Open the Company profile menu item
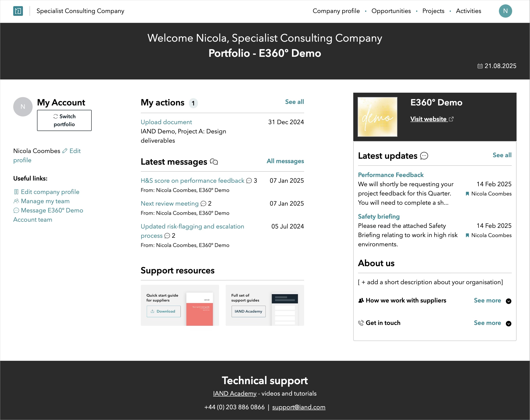The width and height of the screenshot is (530, 420). coord(336,11)
